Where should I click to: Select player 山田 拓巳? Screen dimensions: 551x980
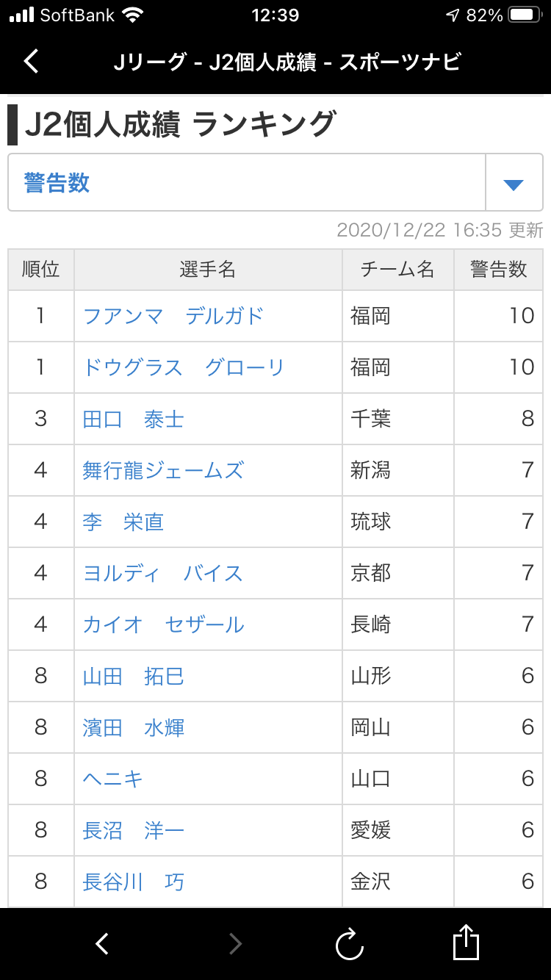coord(134,676)
